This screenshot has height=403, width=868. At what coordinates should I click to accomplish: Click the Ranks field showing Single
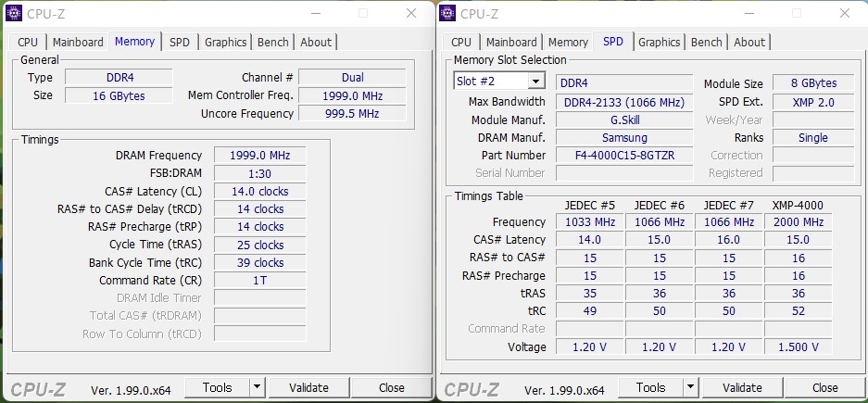(x=813, y=137)
